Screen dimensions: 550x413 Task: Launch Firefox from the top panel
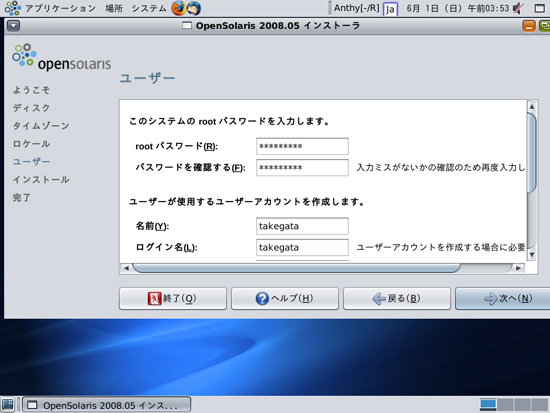click(178, 8)
